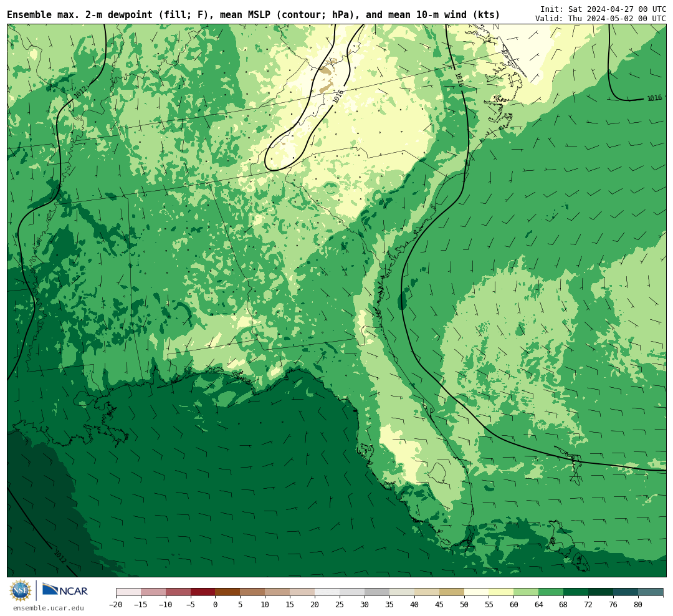Click the '1016' contour label over the Appalachians

click(338, 96)
